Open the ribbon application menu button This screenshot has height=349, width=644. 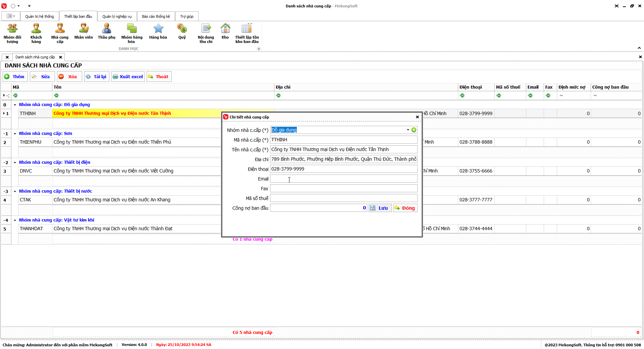pos(11,16)
